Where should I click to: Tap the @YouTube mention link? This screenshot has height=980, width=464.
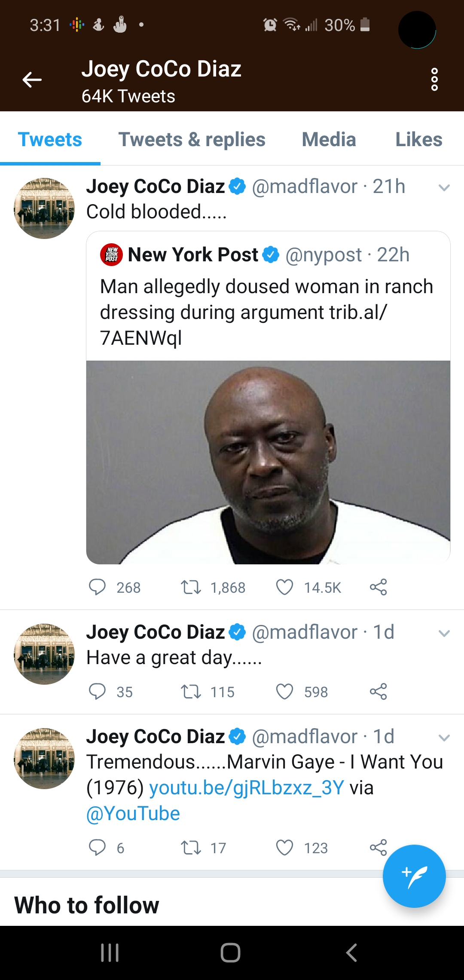(x=133, y=814)
